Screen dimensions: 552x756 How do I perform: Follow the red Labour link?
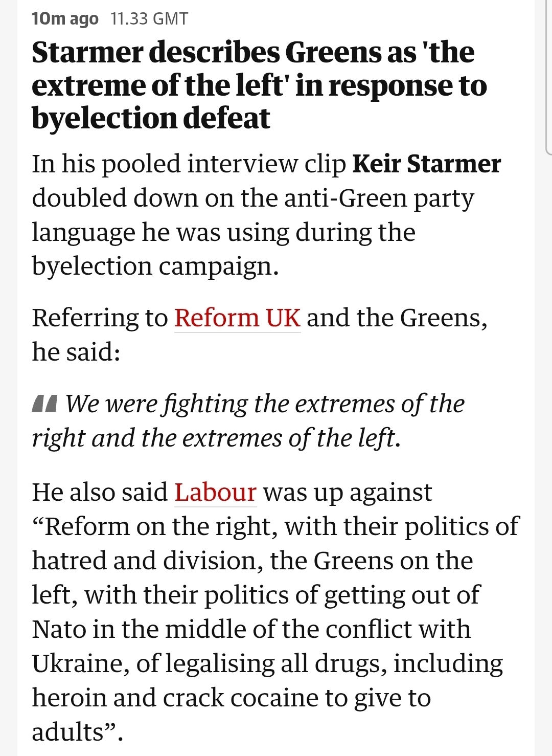coord(215,492)
